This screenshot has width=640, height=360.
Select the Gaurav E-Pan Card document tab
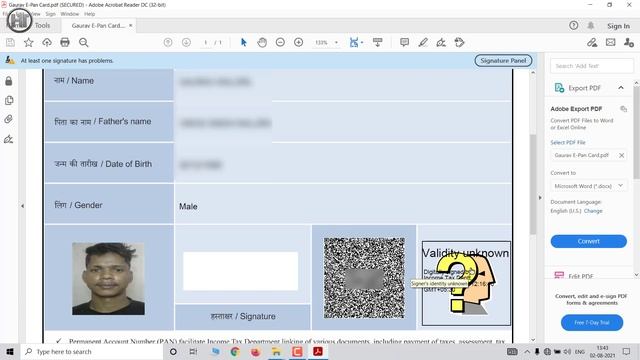click(98, 25)
